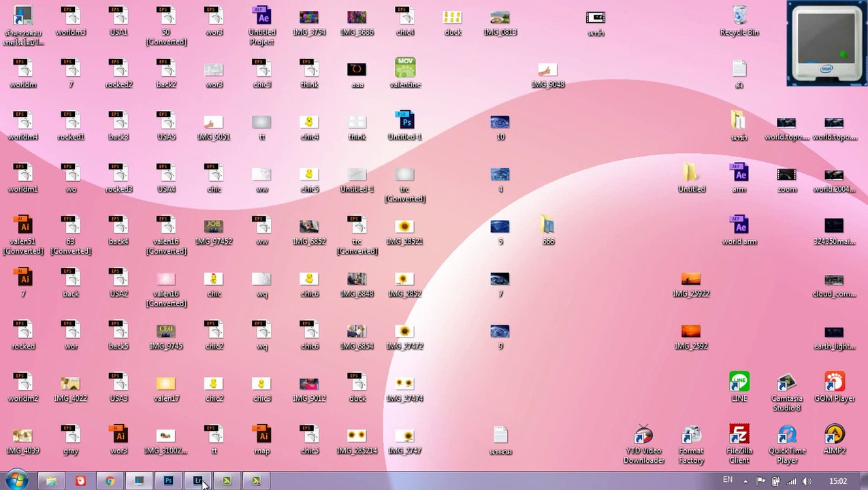Select the worldm3 EPS file
Image resolution: width=868 pixels, height=490 pixels.
pyautogui.click(x=71, y=21)
